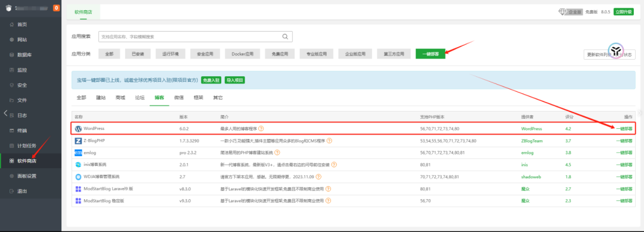This screenshot has height=232, width=644.
Task: Click the ModStartBlog 稳定版 icon
Action: pyautogui.click(x=79, y=201)
